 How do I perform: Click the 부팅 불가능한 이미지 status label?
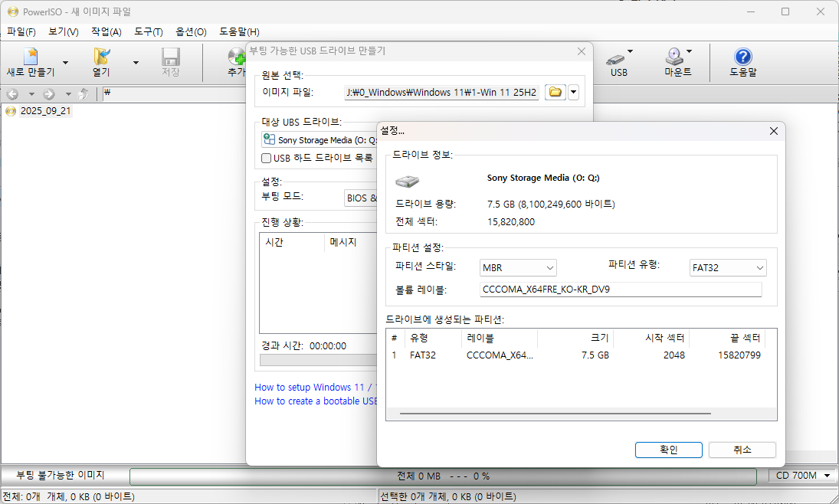tap(60, 475)
